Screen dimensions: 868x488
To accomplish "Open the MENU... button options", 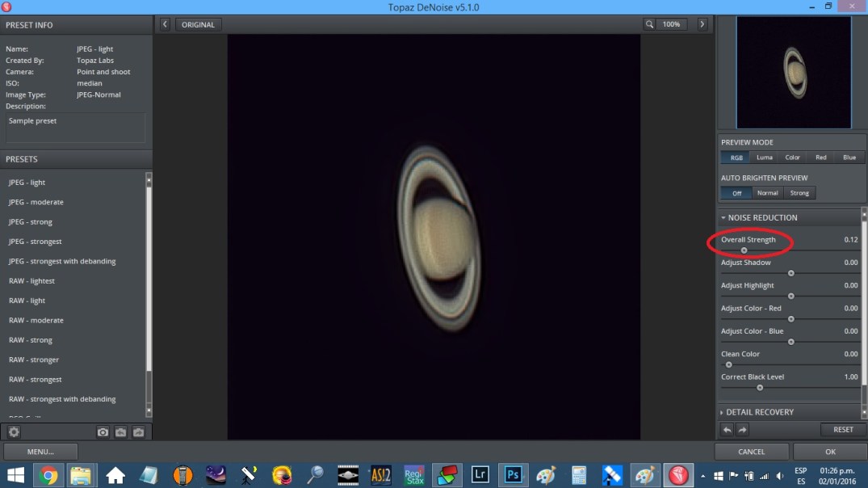I will pyautogui.click(x=40, y=452).
